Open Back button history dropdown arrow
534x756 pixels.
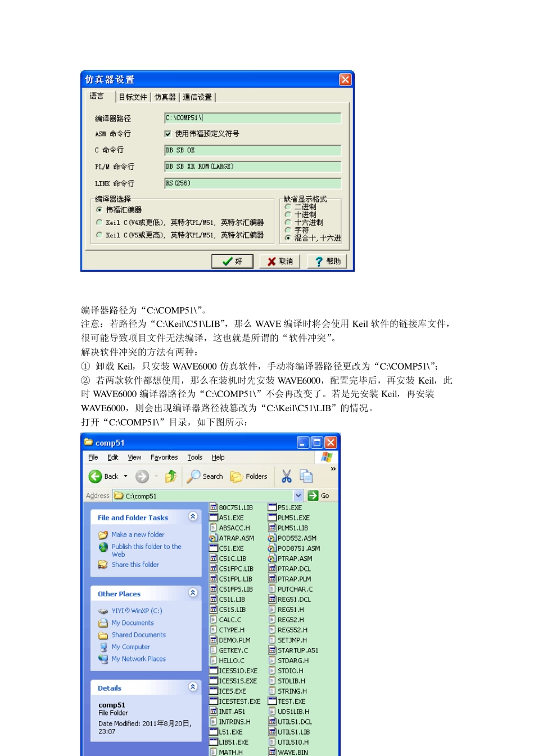(126, 476)
